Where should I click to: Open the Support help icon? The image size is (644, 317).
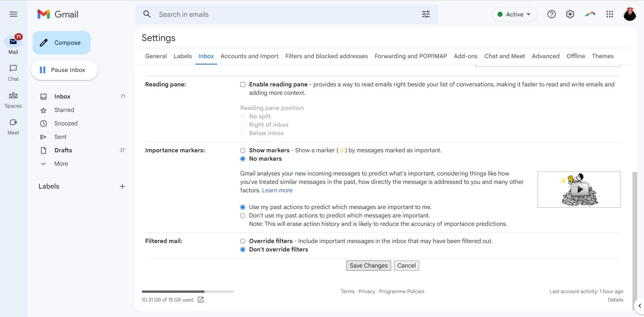[551, 14]
